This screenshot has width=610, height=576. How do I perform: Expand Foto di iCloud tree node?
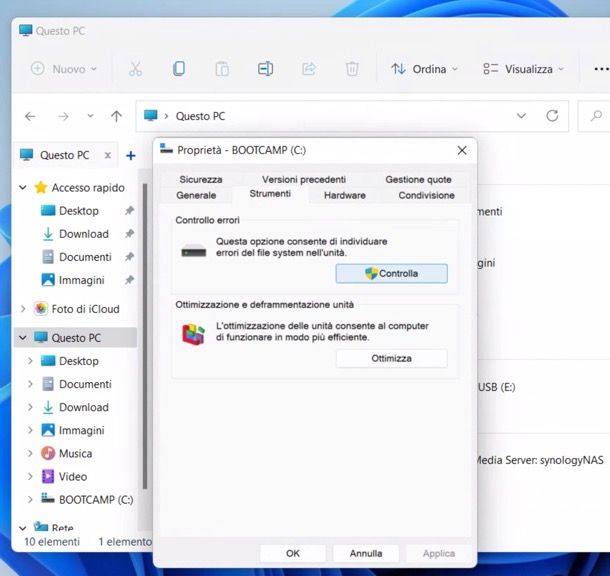coord(23,309)
